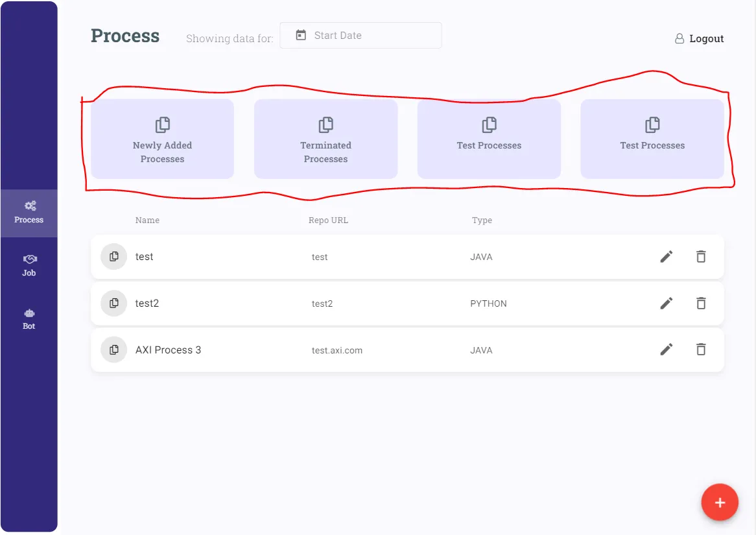Screen dimensions: 756x535
Task: Select the Process sidebar item
Action: tap(29, 213)
